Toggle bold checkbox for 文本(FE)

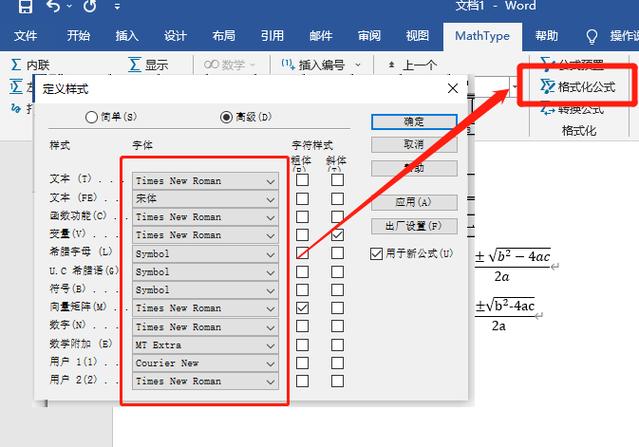(302, 198)
